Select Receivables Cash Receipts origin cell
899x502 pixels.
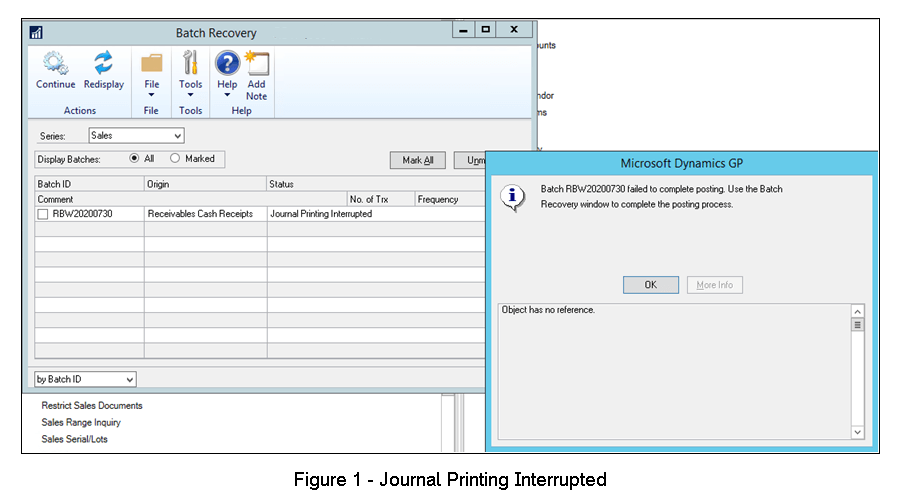click(205, 214)
